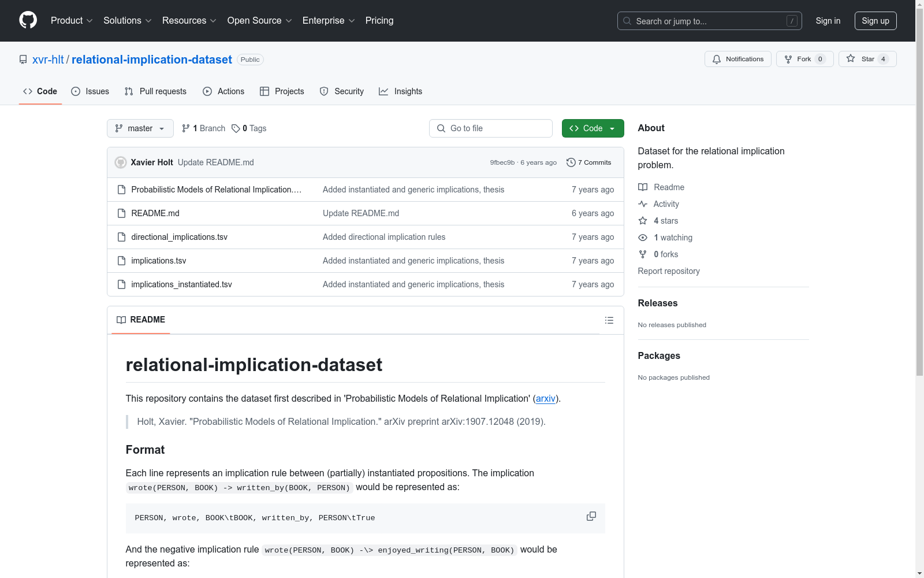Open commit hash 9fbec9b
The width and height of the screenshot is (924, 578).
point(502,162)
